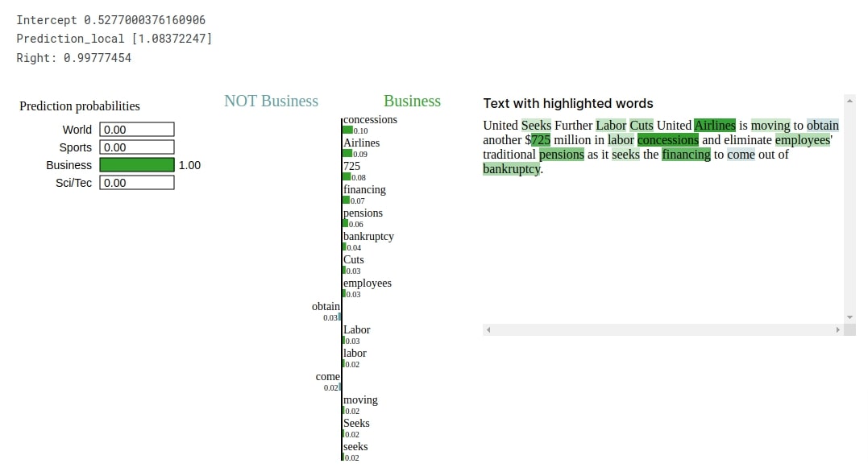Screen dimensions: 868x476
Task: Click the 'Right: 0.99777454' line
Action: [x=73, y=57]
